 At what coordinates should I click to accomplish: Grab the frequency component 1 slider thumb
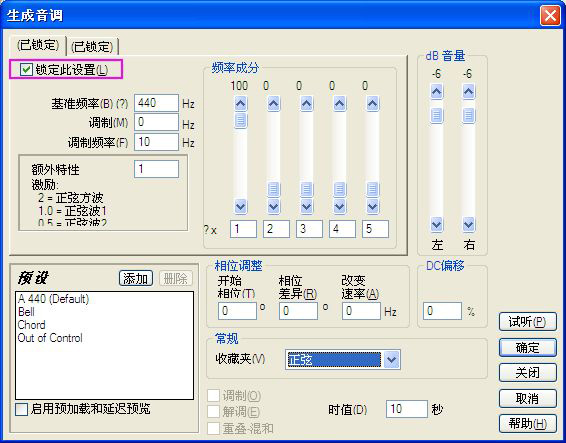coord(240,120)
